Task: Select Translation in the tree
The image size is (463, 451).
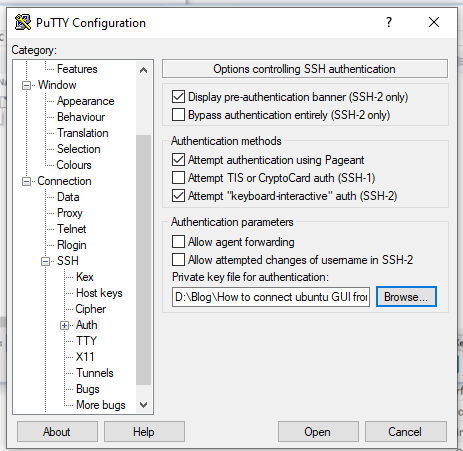Action: (83, 133)
